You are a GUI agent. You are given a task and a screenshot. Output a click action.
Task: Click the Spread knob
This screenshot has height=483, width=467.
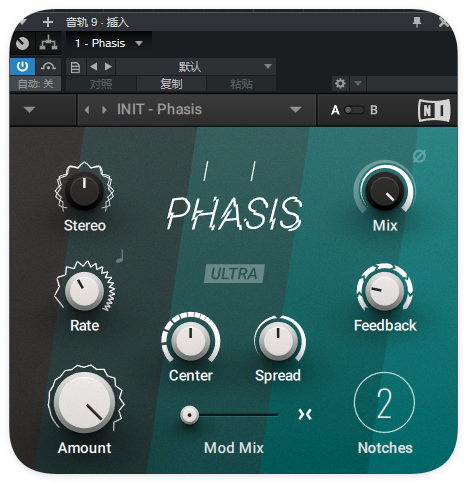click(278, 341)
